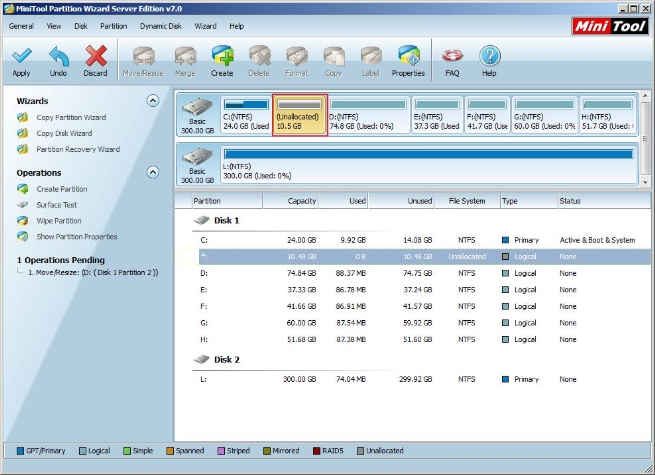Viewport: 655px width, 475px height.
Task: Click the GPT/Primary legend color swatch
Action: [x=20, y=451]
